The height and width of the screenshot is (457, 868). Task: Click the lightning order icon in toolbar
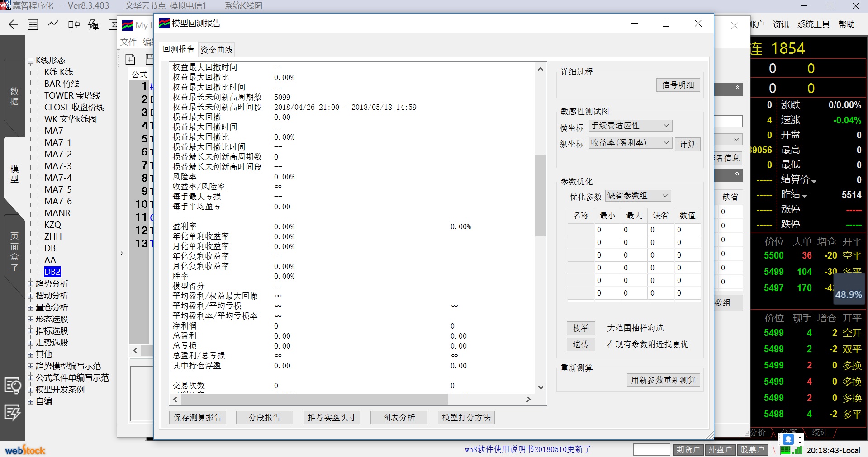pos(94,24)
